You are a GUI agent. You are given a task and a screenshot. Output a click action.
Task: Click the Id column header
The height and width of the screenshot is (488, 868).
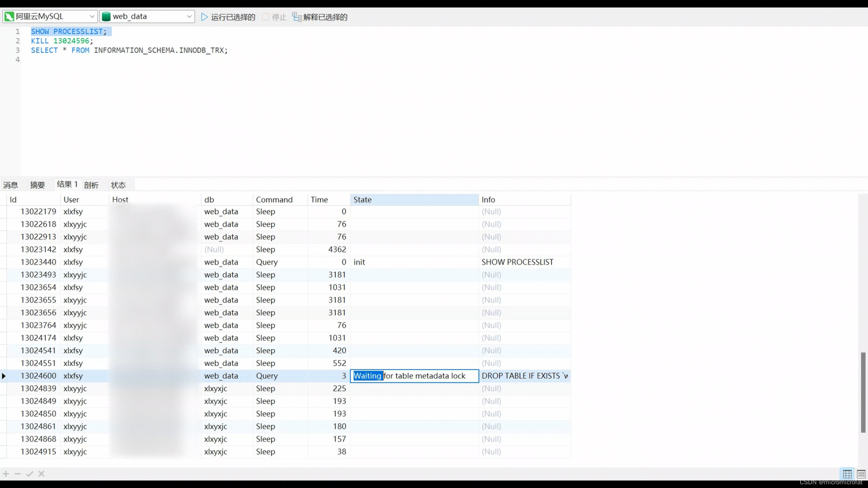click(34, 200)
